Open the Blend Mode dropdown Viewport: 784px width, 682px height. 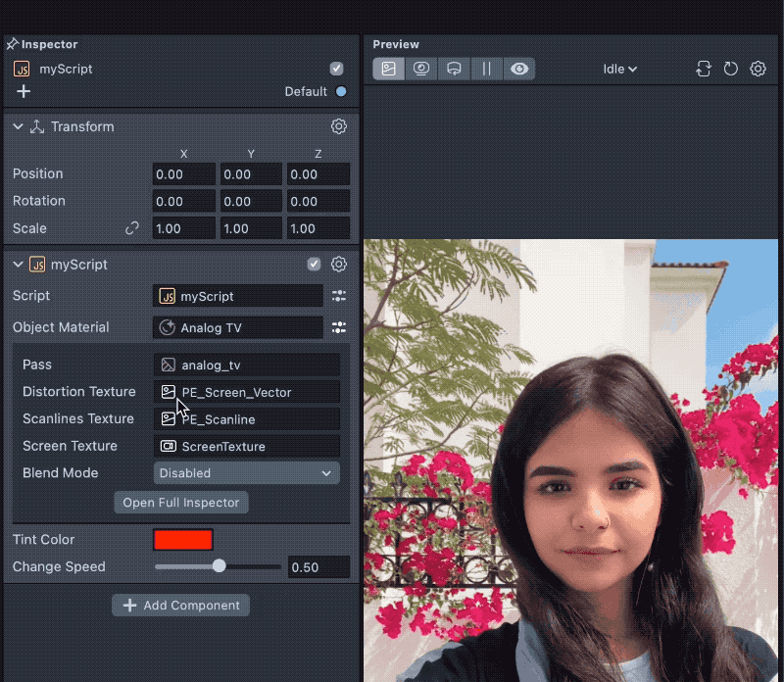click(x=246, y=473)
